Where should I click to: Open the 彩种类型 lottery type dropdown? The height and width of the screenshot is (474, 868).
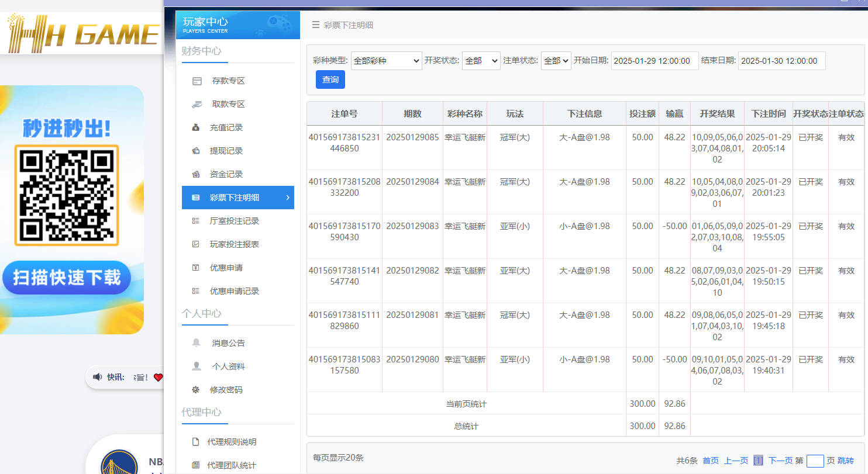click(x=386, y=60)
